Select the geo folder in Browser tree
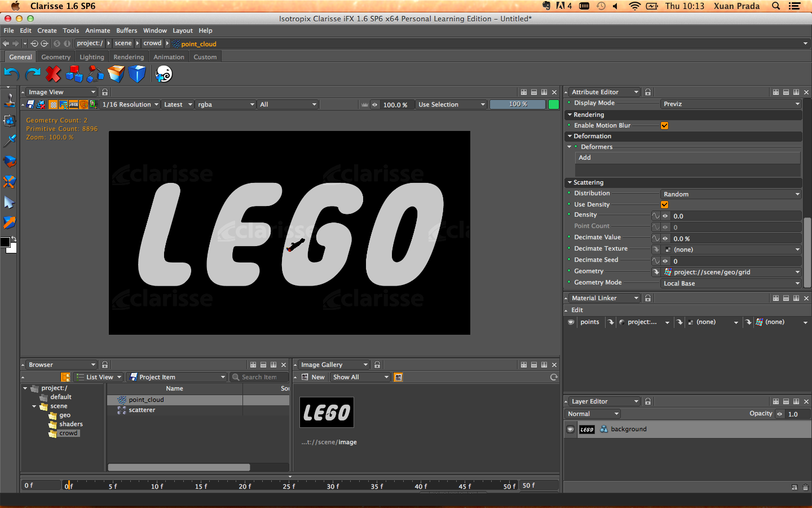 tap(65, 415)
